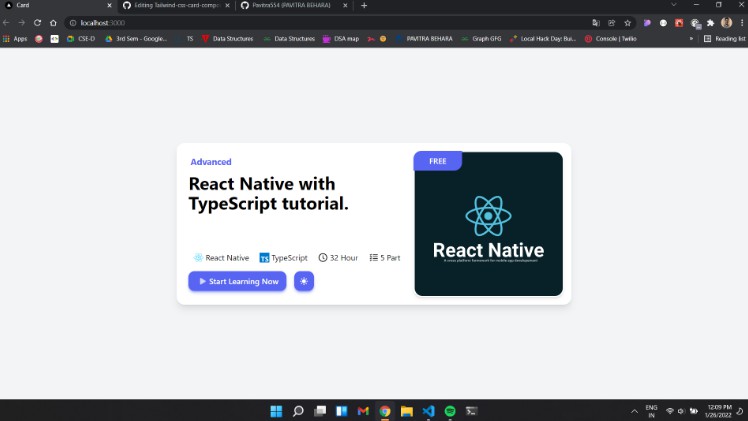The image size is (748, 421).
Task: Click the translate icon in address bar
Action: (596, 22)
